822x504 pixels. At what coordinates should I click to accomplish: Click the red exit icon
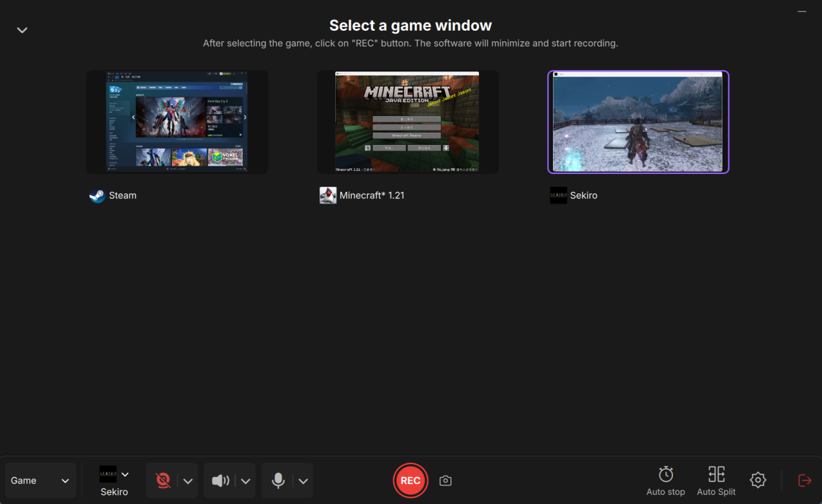point(805,480)
